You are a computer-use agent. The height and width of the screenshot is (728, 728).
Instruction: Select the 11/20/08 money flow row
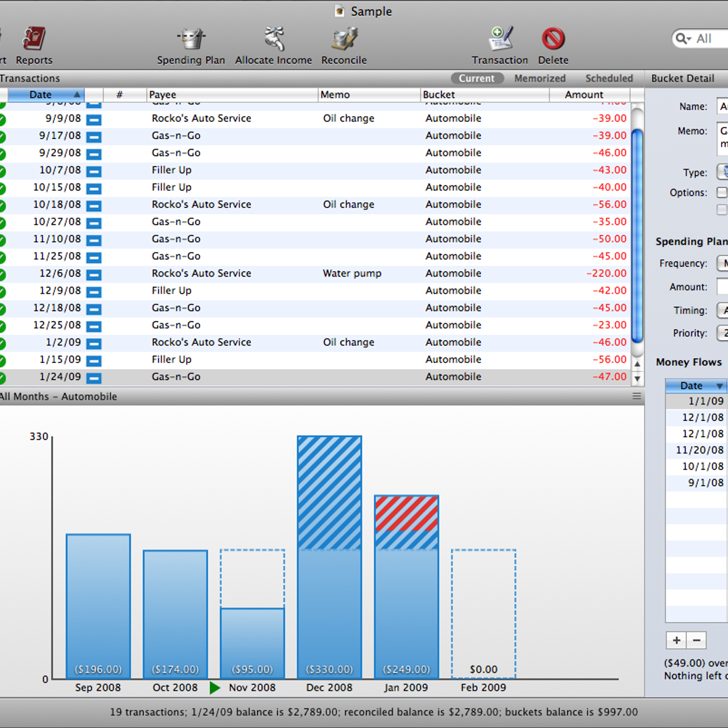[696, 450]
